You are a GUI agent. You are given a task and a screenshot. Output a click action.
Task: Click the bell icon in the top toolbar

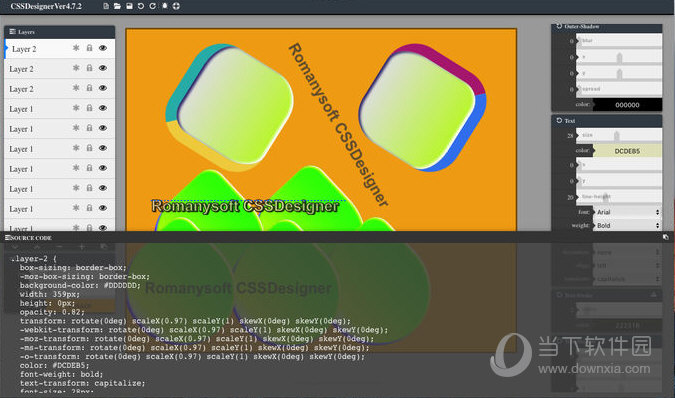164,6
